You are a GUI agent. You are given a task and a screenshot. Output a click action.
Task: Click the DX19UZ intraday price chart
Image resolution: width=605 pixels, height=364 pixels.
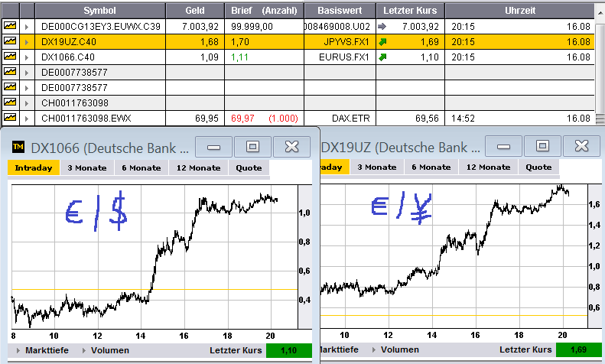(x=454, y=256)
